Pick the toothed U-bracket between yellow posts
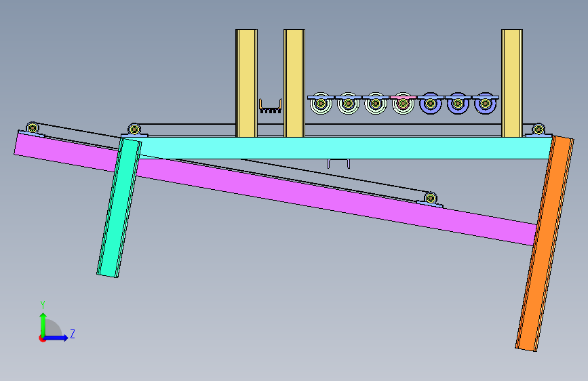The width and height of the screenshot is (588, 381). point(271,106)
